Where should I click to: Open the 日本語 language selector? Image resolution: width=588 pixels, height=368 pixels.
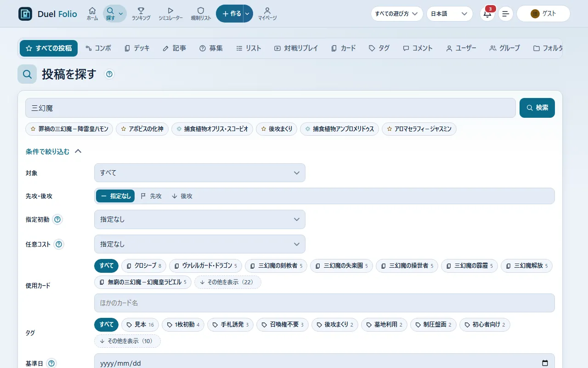pos(449,14)
